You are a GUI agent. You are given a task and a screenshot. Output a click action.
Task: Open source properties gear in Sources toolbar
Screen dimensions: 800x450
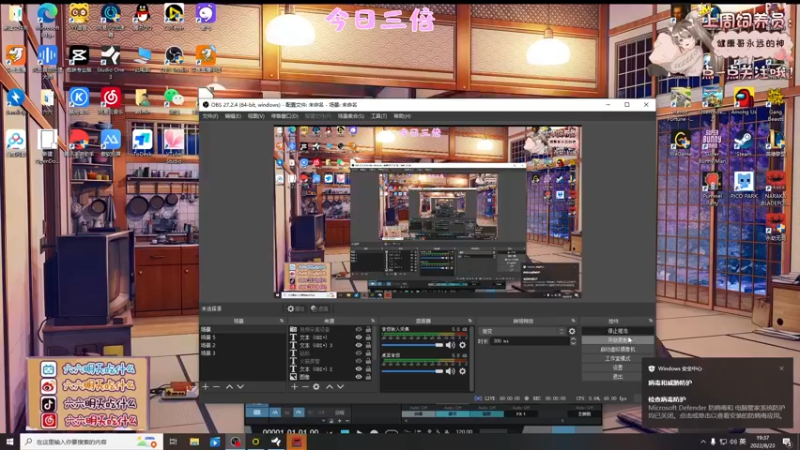pyautogui.click(x=316, y=387)
